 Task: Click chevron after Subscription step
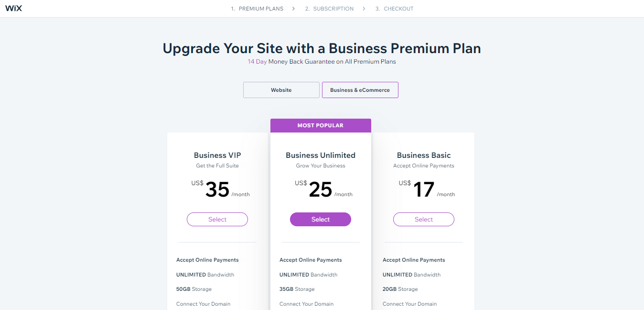point(364,9)
